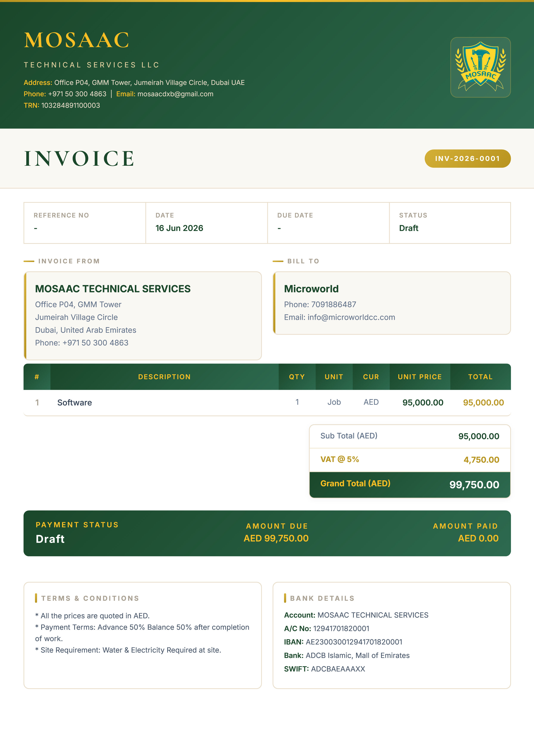Click the Amount Due AED 99,750.00
534x756 pixels.
pos(276,539)
